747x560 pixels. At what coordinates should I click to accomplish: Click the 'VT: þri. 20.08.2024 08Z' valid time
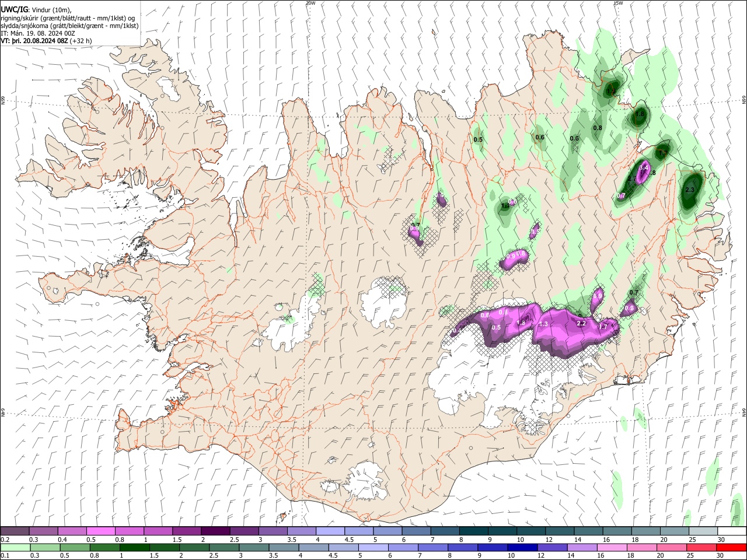click(x=34, y=41)
